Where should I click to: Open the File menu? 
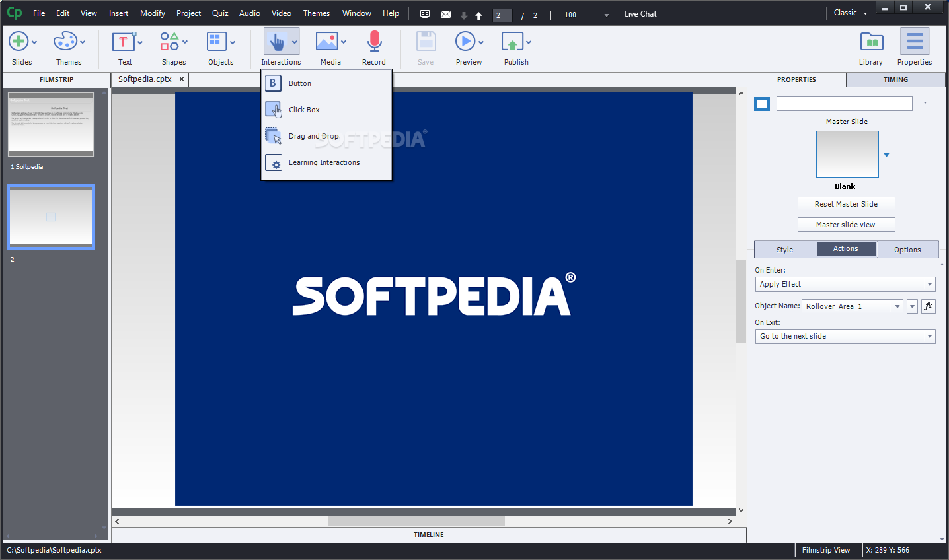[39, 13]
